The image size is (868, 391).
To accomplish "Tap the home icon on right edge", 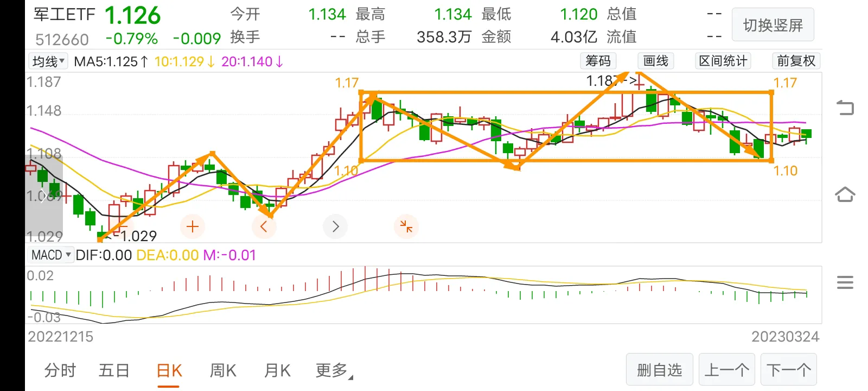I will tap(845, 194).
